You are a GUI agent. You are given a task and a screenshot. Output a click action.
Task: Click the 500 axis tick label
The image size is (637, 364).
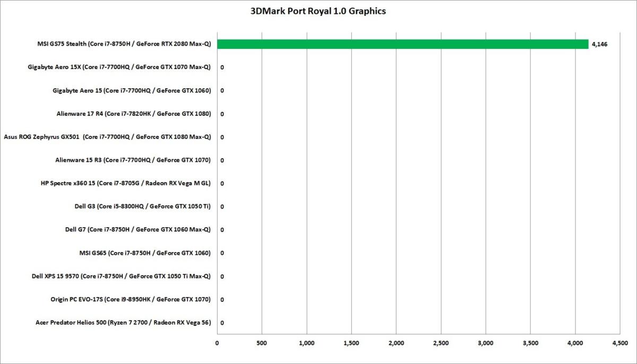(x=262, y=344)
